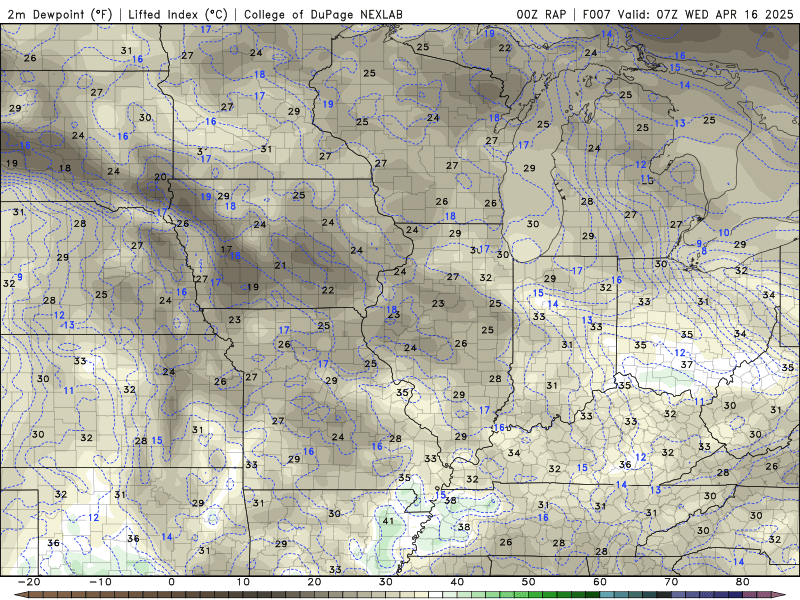
Task: Click the dark brown color bar segment near -20
Action: pos(36,595)
